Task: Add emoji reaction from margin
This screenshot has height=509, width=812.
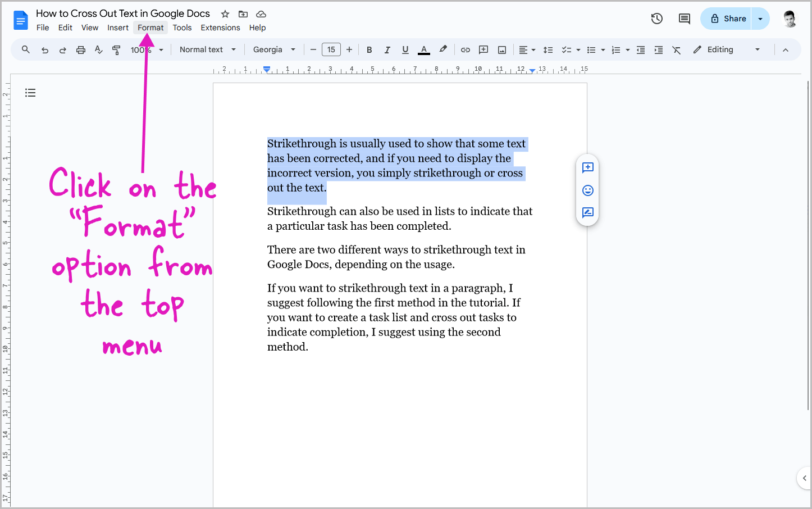Action: tap(588, 190)
